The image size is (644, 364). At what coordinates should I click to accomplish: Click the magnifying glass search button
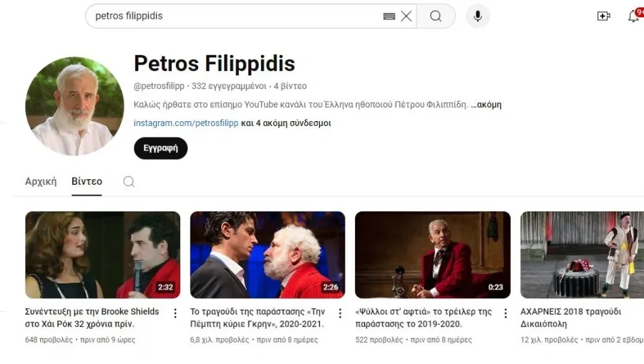tap(436, 16)
